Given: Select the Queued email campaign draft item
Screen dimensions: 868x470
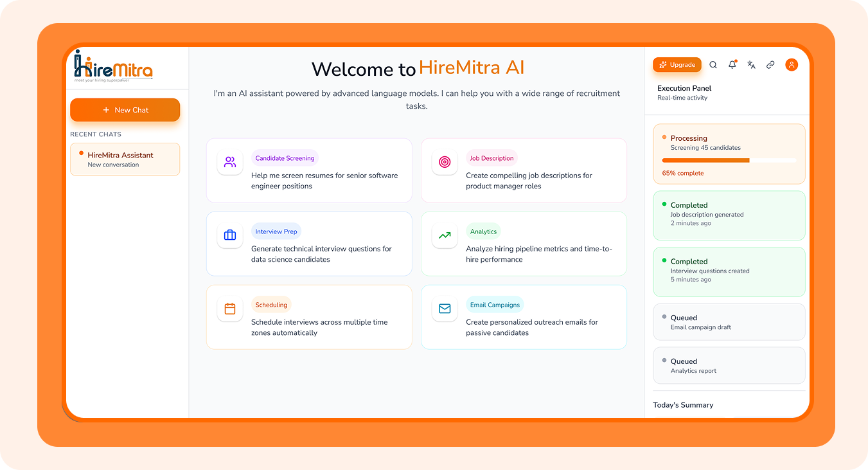Looking at the screenshot, I should pyautogui.click(x=729, y=322).
